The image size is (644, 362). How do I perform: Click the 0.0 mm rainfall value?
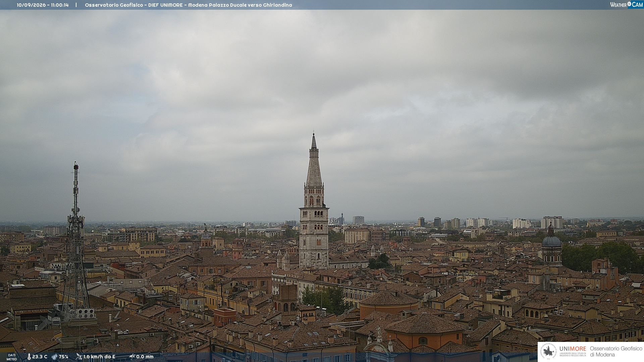(145, 357)
